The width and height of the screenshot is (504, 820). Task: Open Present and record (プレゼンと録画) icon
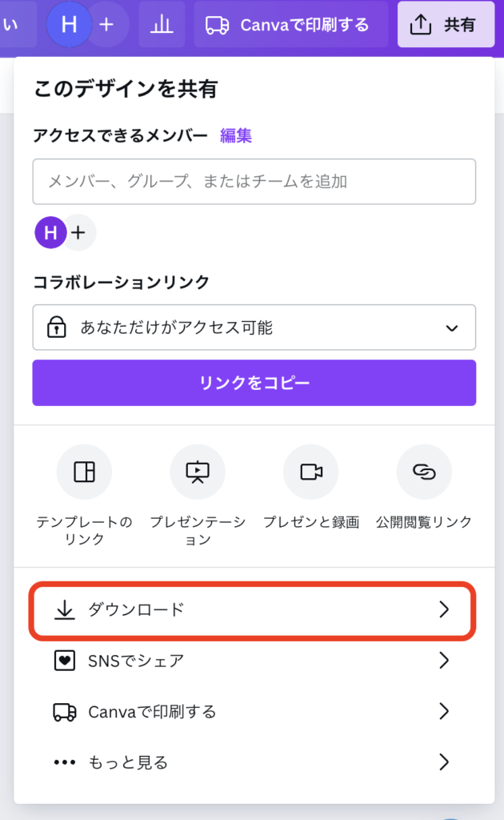click(x=310, y=472)
